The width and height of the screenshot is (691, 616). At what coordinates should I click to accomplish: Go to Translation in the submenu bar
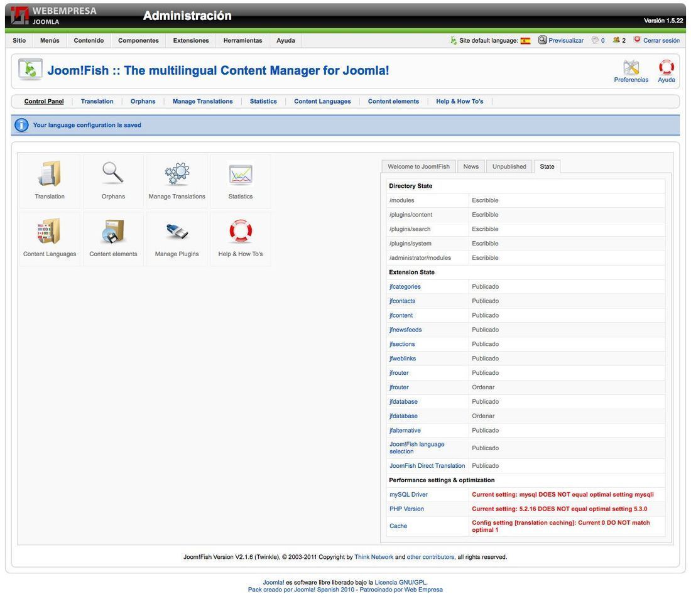coord(97,101)
